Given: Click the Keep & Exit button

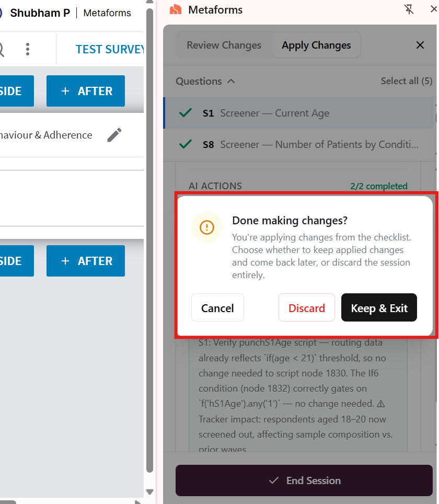Looking at the screenshot, I should pos(379,307).
